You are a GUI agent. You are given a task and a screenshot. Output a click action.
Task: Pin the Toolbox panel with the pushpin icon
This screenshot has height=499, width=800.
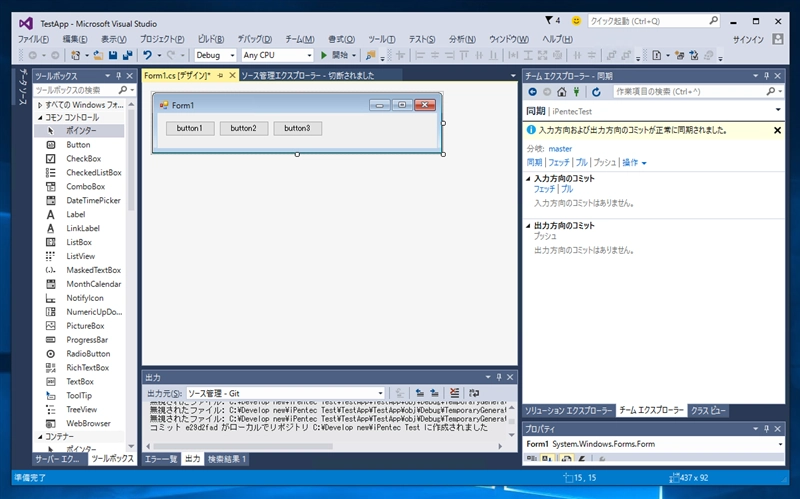tap(119, 76)
